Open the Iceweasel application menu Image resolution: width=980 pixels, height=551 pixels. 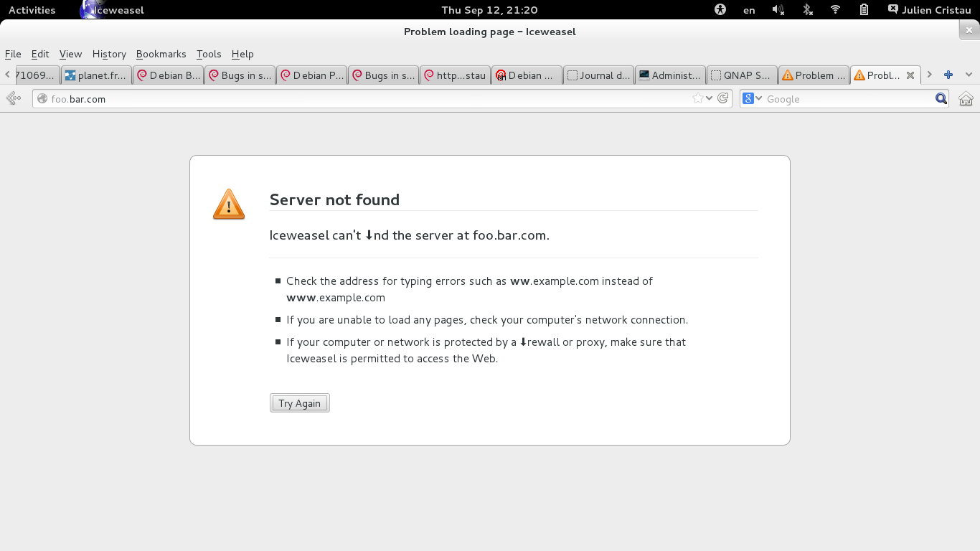tap(113, 10)
